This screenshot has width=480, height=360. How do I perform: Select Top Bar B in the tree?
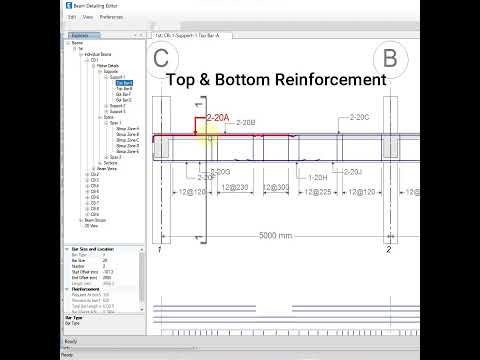[124, 89]
